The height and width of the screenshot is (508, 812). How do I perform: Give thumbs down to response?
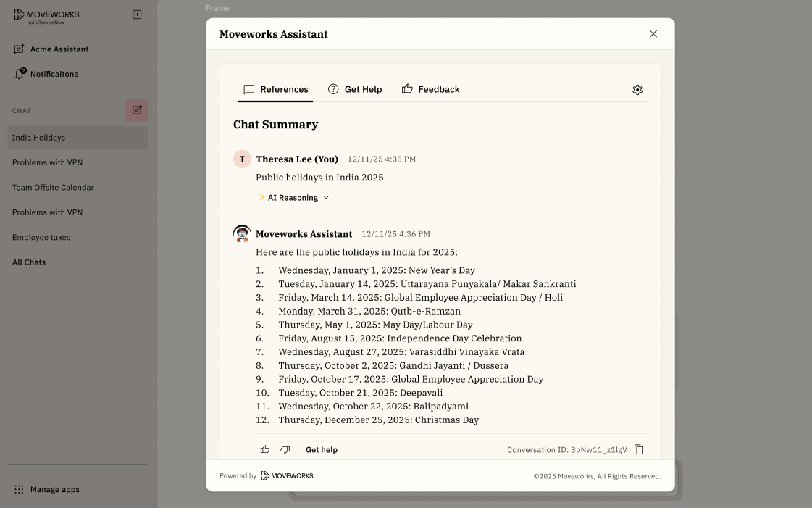(285, 449)
